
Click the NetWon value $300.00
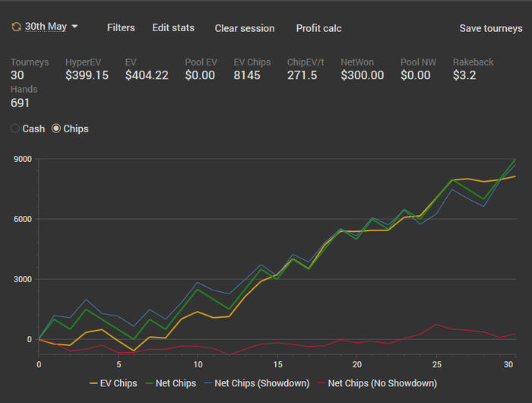pos(362,75)
